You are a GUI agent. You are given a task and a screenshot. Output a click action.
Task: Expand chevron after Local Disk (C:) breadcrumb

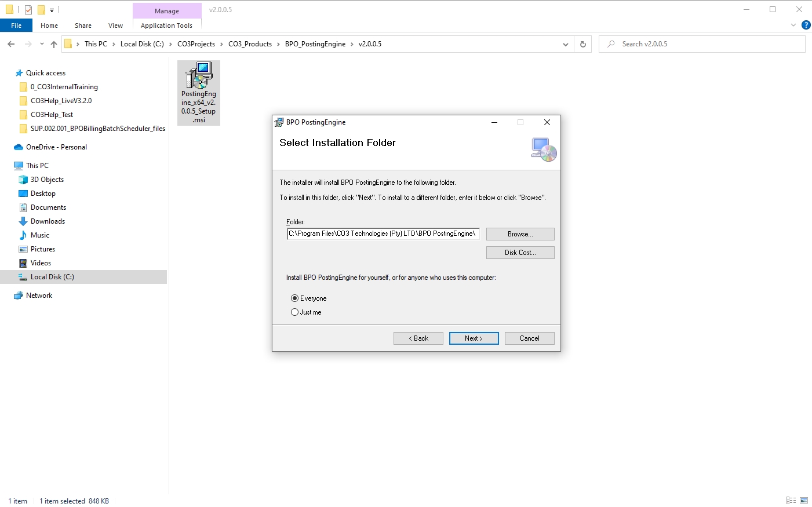[170, 44]
